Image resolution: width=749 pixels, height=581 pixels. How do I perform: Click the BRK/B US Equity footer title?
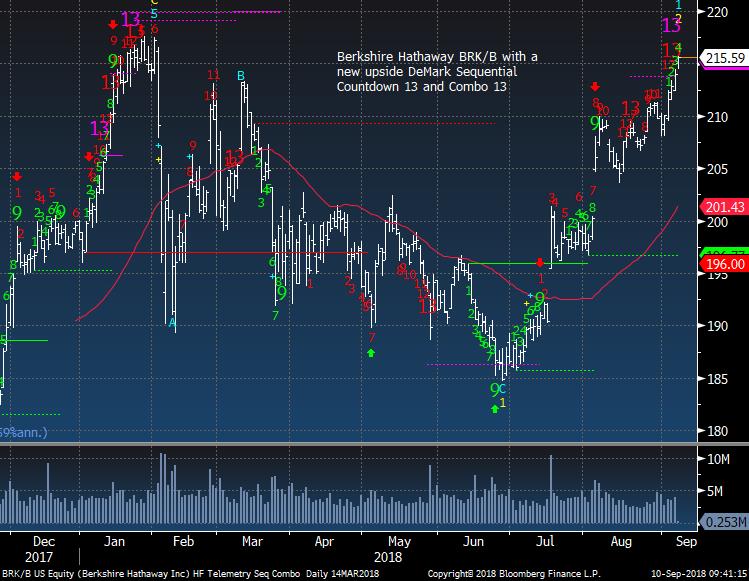[x=190, y=573]
